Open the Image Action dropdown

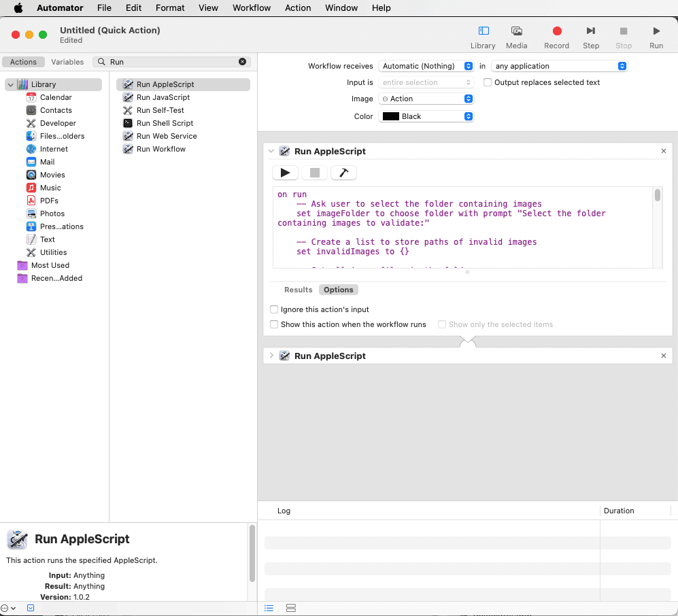tap(426, 99)
